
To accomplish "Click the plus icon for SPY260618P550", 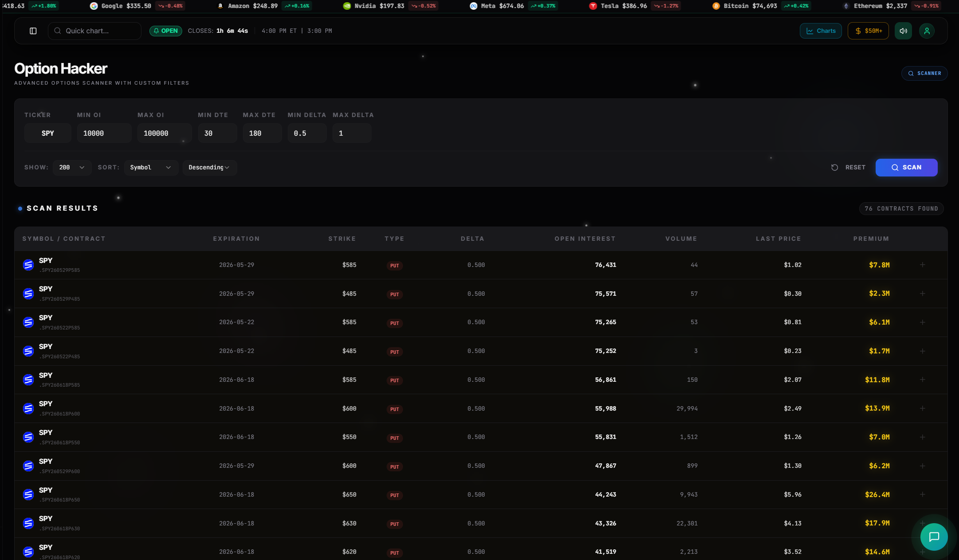I will point(922,437).
